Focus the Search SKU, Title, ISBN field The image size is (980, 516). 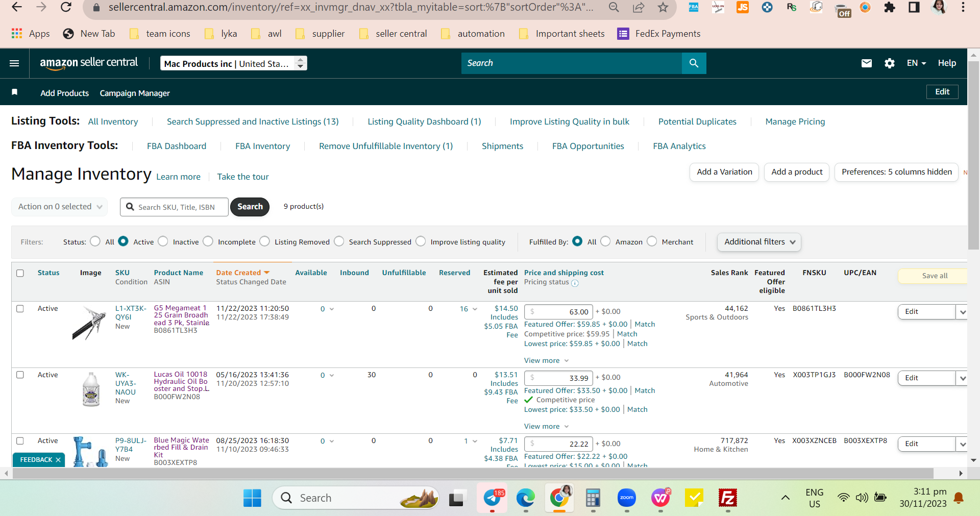pos(174,207)
